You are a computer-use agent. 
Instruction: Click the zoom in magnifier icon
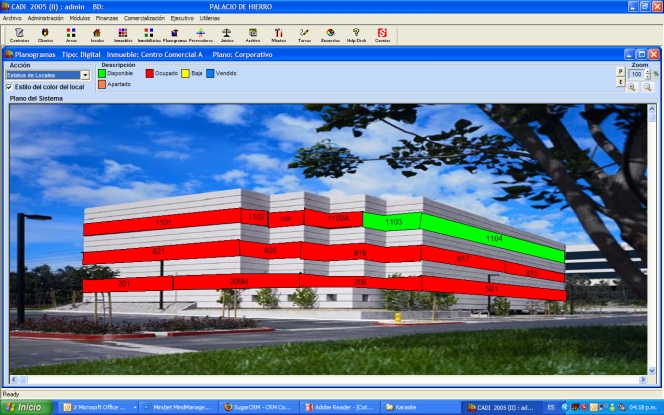632,87
